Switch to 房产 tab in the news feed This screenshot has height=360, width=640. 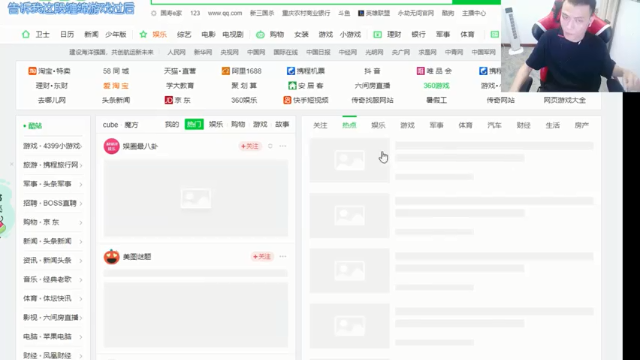point(582,125)
